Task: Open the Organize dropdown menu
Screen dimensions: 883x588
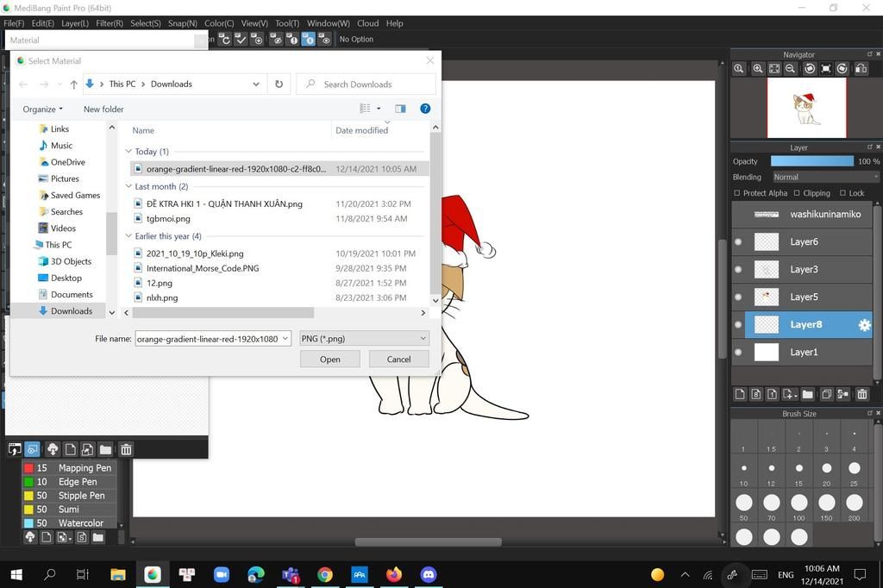Action: (x=43, y=109)
